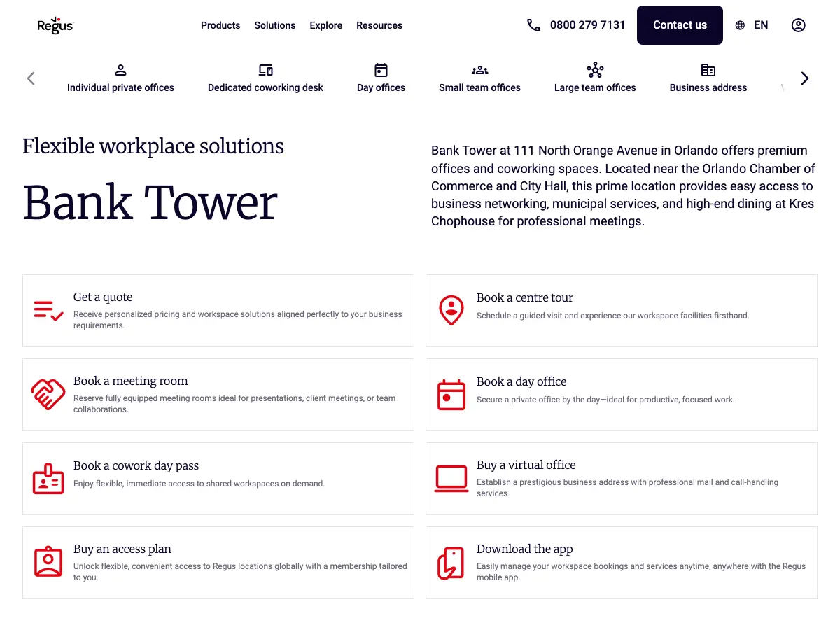Click the meeting room handshake icon
The height and width of the screenshot is (630, 840).
click(x=48, y=394)
